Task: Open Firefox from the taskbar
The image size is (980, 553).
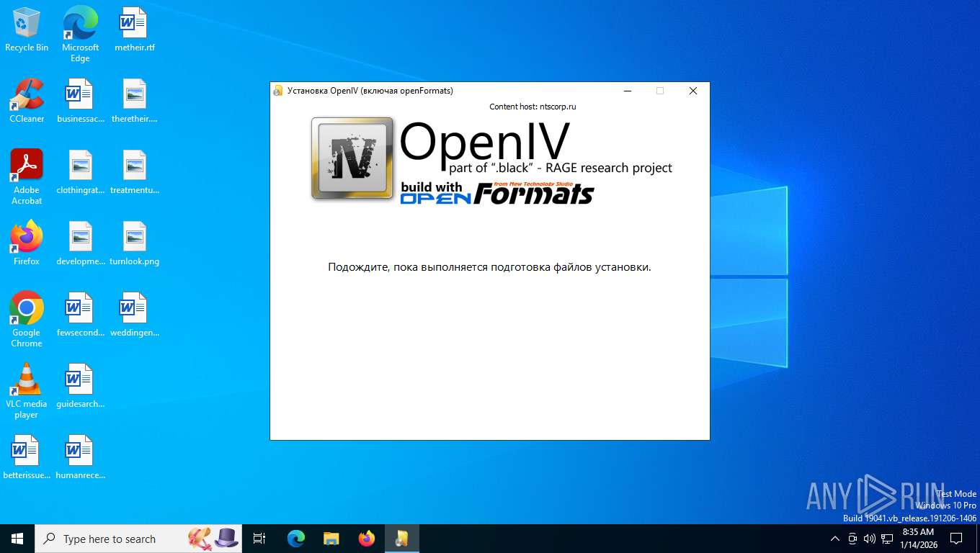Action: [367, 539]
